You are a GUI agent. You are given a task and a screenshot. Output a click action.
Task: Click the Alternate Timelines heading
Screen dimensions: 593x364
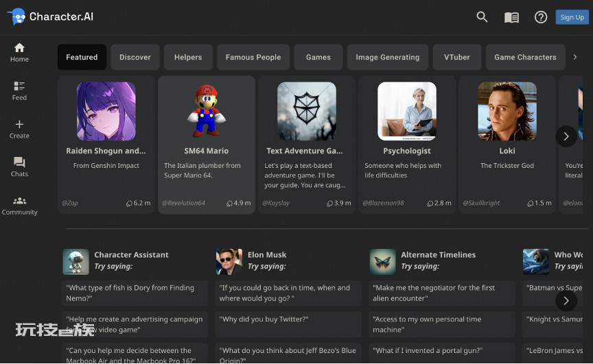point(439,255)
